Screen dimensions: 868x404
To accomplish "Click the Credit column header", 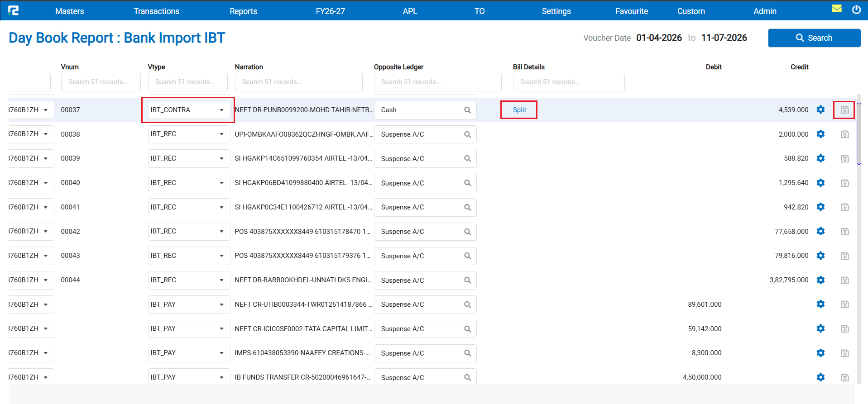I will 799,67.
